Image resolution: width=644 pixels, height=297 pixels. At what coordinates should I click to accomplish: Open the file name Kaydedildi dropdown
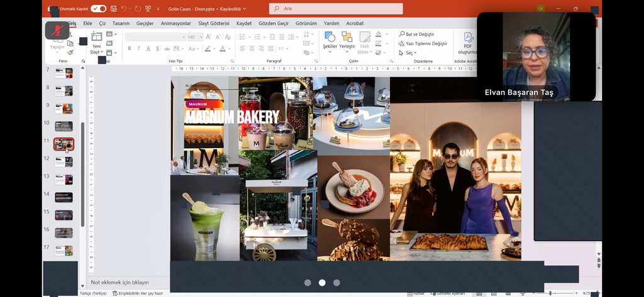(245, 9)
